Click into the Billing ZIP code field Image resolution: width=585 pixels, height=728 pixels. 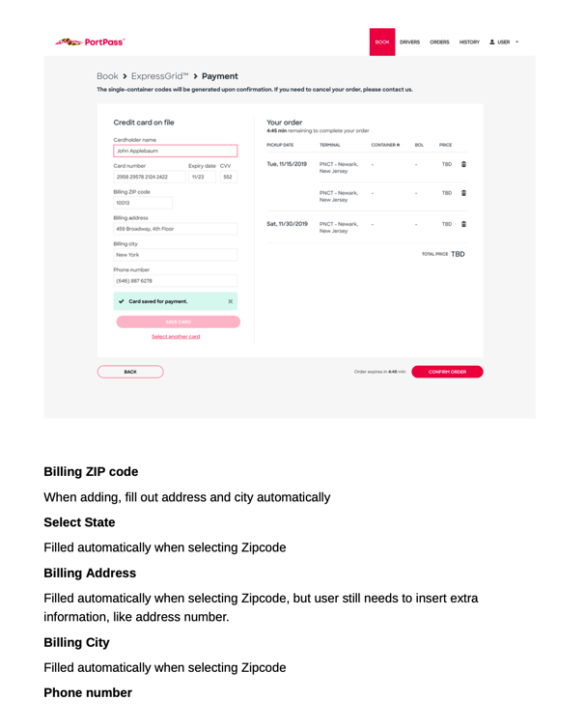(x=143, y=203)
